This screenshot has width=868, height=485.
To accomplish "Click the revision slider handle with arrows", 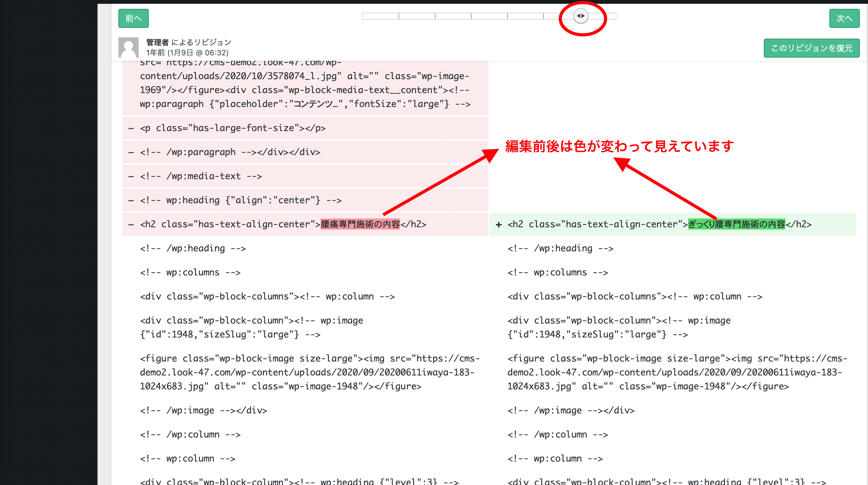I will pos(581,16).
